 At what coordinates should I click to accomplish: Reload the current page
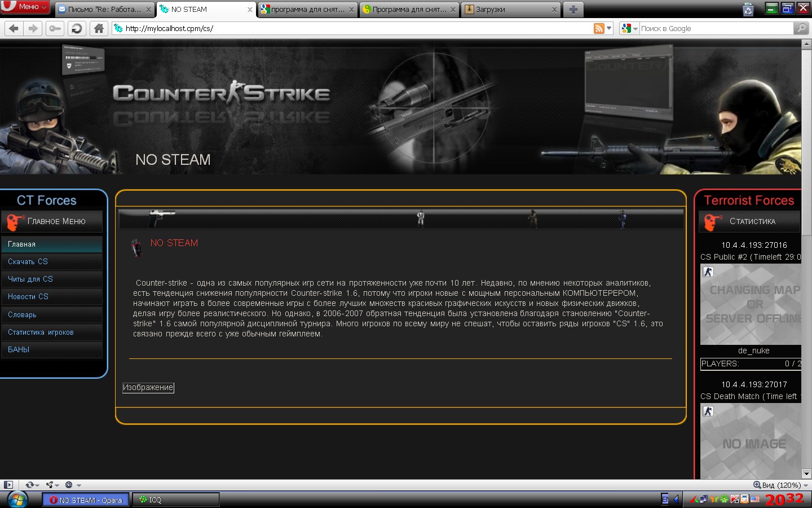77,28
